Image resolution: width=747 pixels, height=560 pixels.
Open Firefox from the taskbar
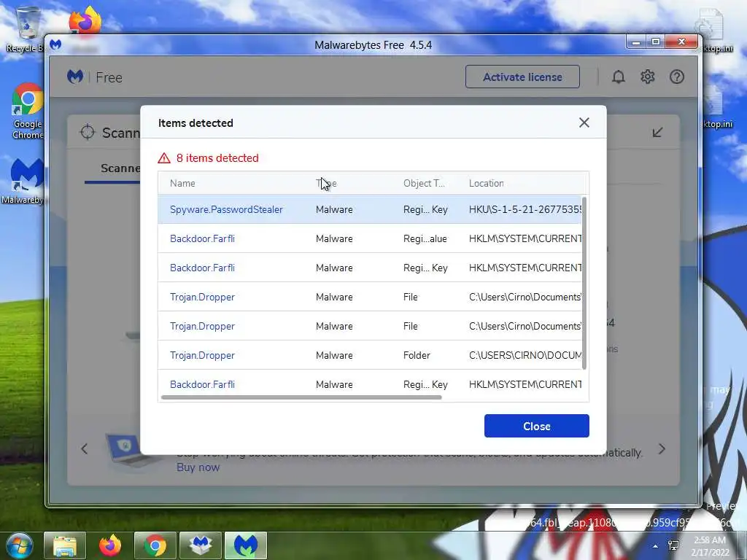[x=109, y=545]
